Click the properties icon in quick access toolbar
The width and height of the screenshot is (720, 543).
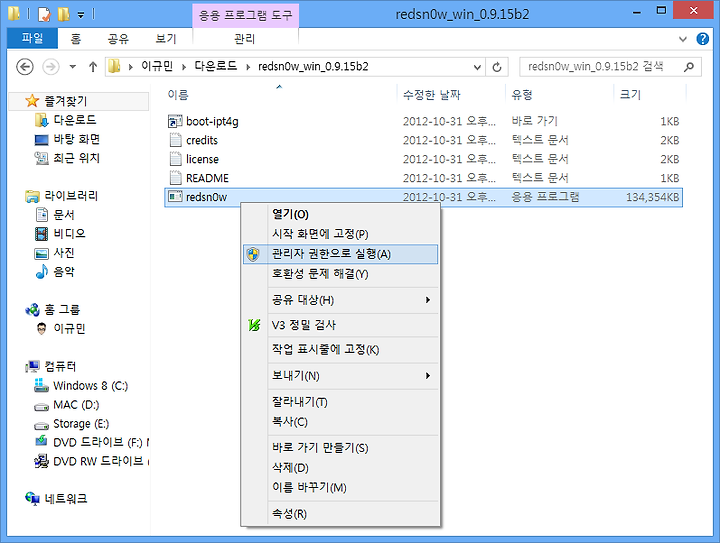coord(44,14)
